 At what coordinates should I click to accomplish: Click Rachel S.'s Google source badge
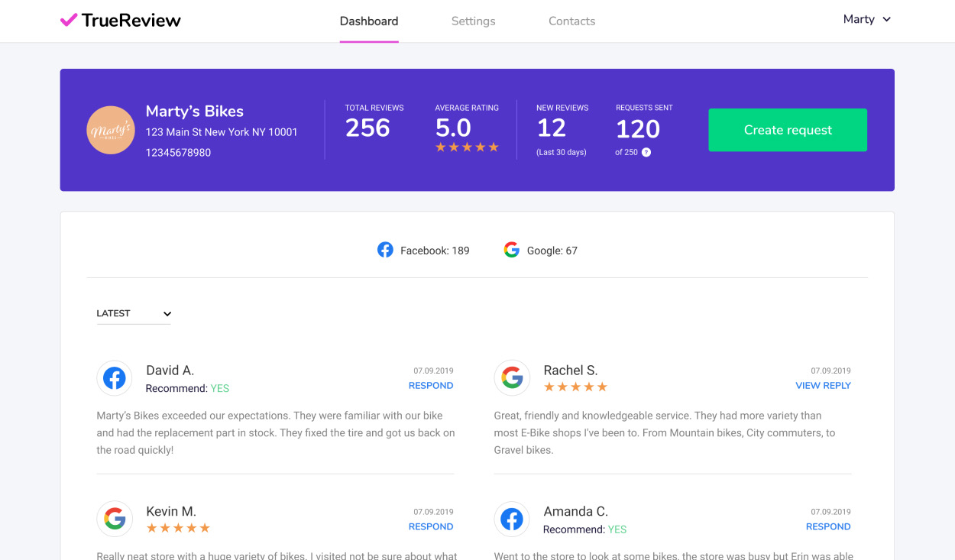coord(512,377)
